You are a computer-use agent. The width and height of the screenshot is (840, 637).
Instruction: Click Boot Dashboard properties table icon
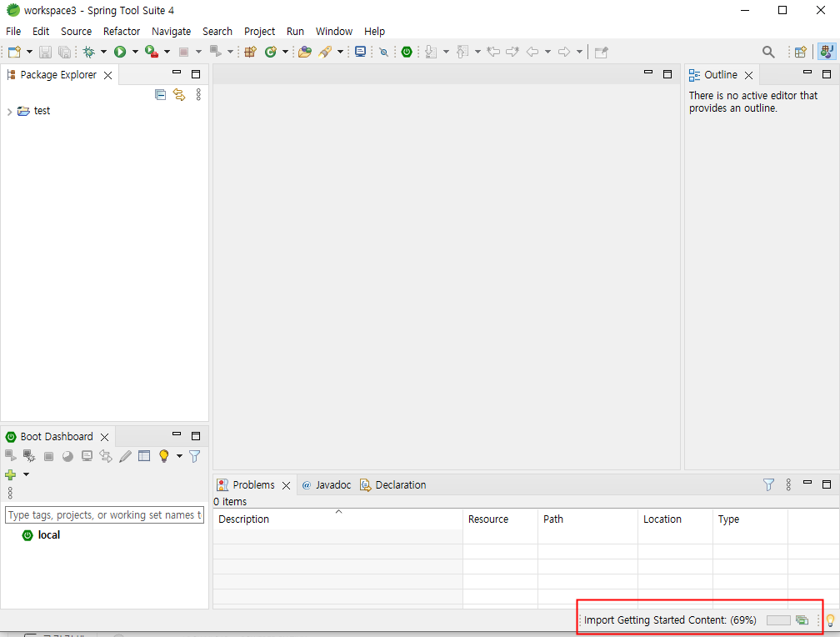click(144, 456)
